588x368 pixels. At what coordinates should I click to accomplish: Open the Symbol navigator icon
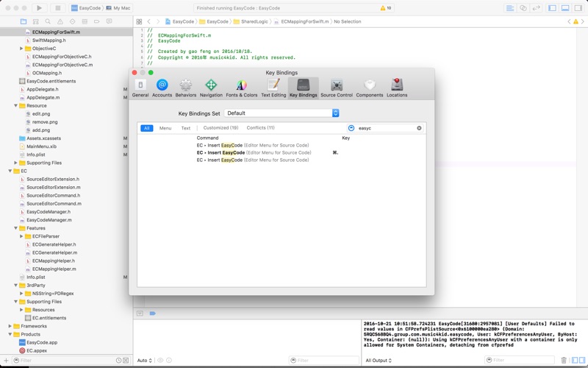(x=35, y=21)
